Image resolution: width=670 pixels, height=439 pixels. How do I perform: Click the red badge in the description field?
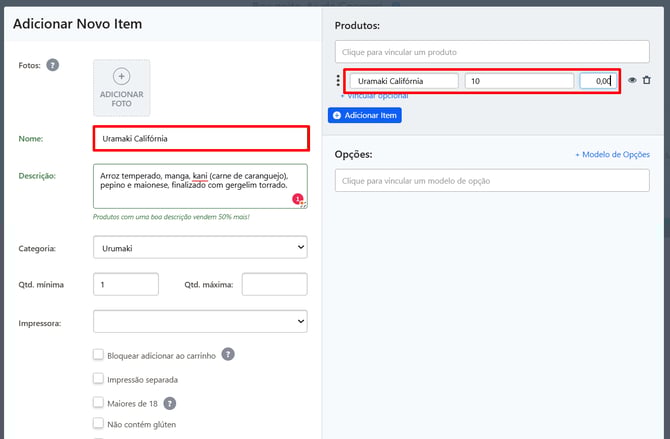[297, 199]
